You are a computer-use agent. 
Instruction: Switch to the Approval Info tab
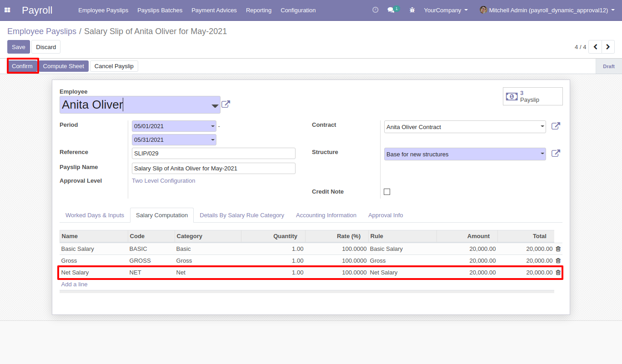click(x=385, y=215)
